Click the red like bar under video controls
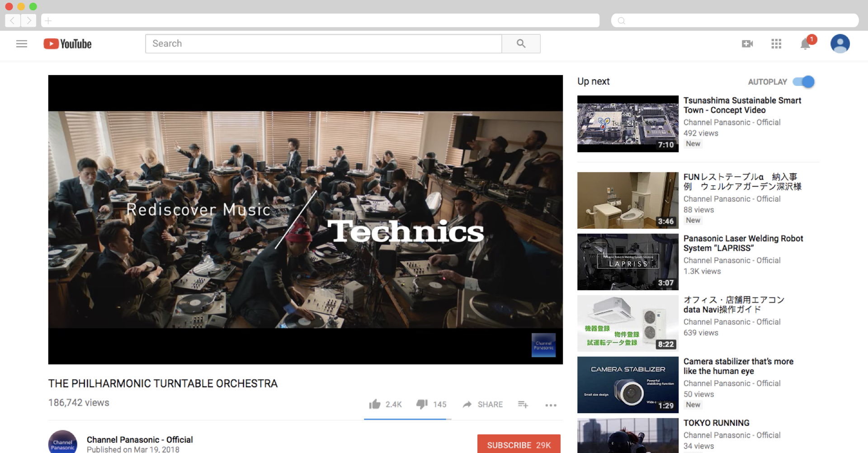The height and width of the screenshot is (453, 868). [x=406, y=420]
